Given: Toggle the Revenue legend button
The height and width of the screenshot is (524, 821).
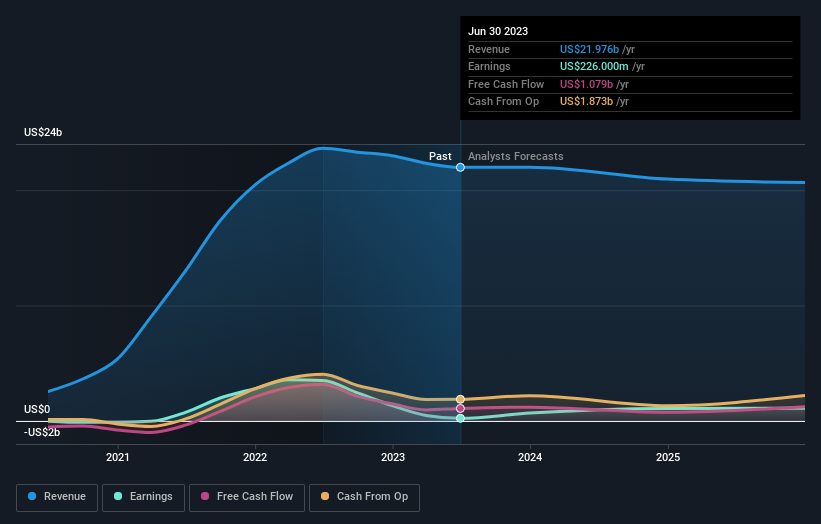Looking at the screenshot, I should pos(57,497).
